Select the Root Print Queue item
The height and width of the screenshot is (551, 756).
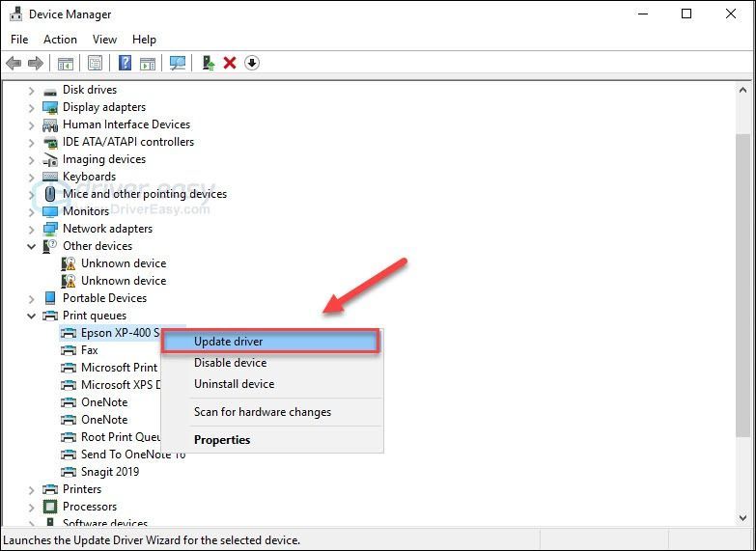click(x=121, y=437)
